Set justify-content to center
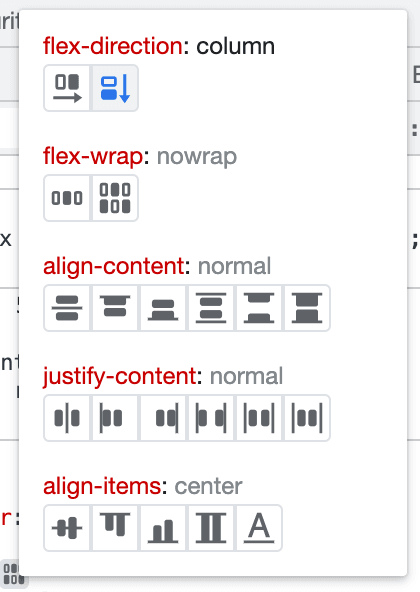 [x=67, y=418]
